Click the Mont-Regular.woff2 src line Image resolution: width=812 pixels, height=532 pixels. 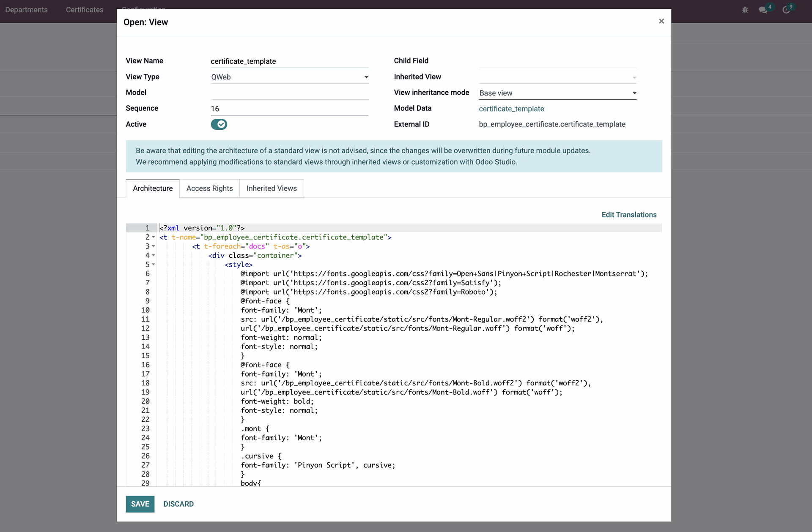[x=422, y=319]
